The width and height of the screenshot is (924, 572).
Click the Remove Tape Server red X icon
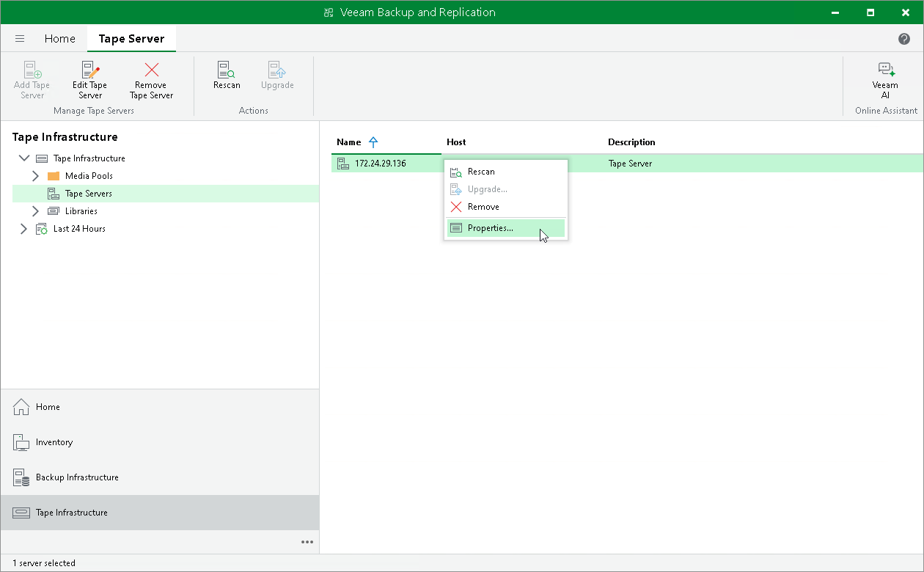tap(151, 70)
